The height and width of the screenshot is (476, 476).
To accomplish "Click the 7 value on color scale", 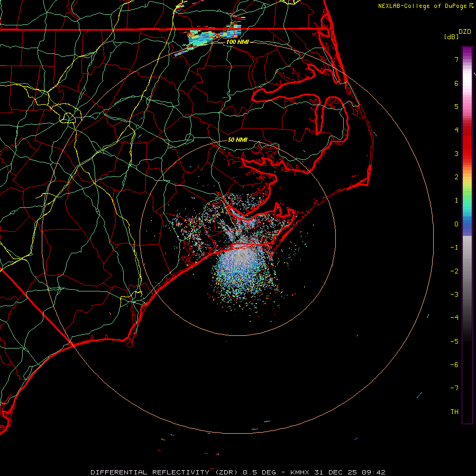I will (456, 59).
